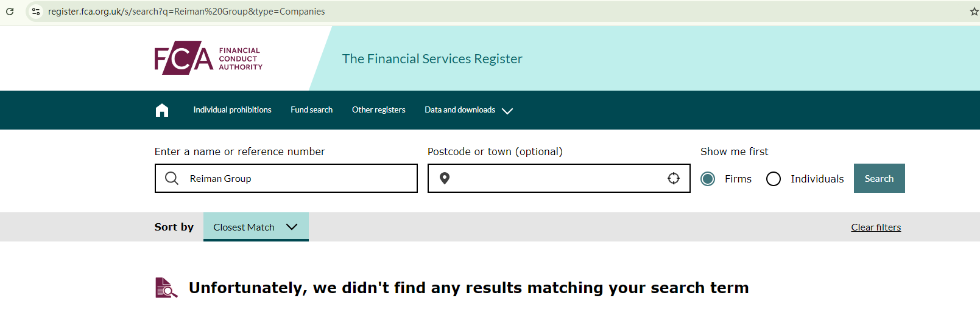Bookmark this page with star icon
Screen dimensions: 980x309
tap(973, 12)
